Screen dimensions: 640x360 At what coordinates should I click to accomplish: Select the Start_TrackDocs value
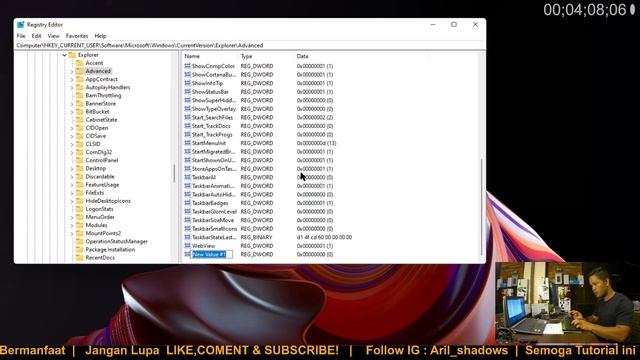[x=211, y=126]
